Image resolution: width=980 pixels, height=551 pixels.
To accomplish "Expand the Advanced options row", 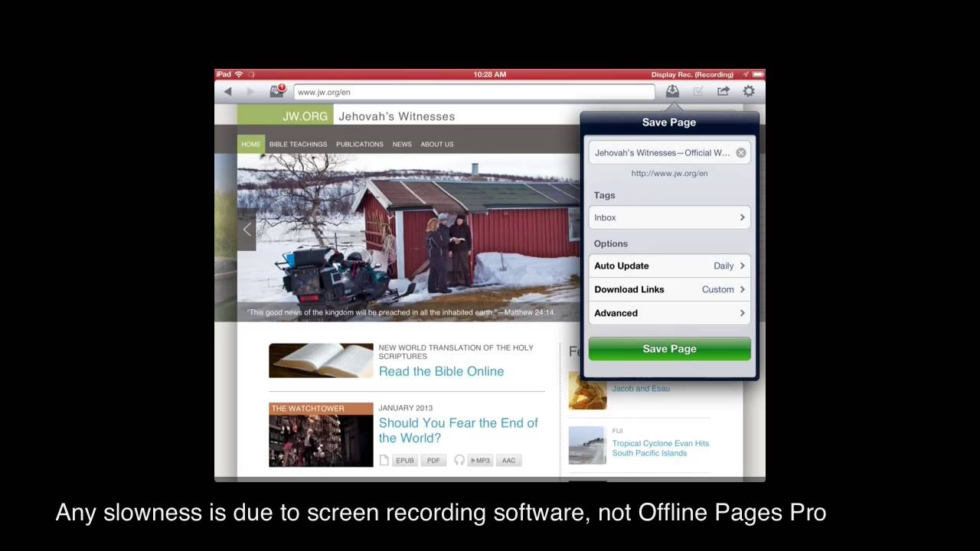I will [x=670, y=313].
